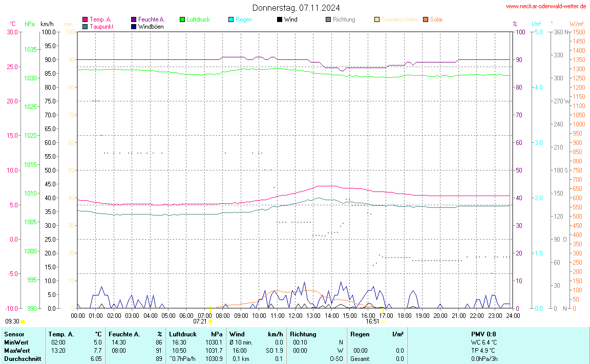Click the chart title Donnerstag, 07.11.2024
The image size is (590, 364).
click(296, 8)
